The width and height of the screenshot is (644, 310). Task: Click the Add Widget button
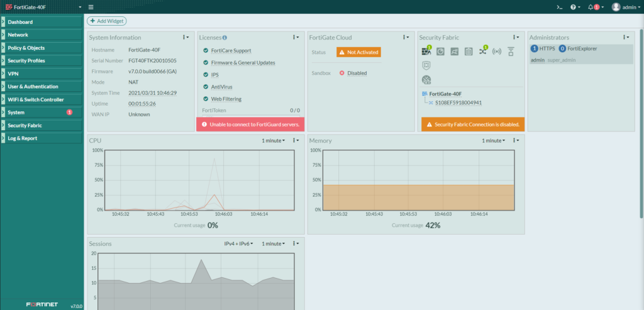(106, 21)
